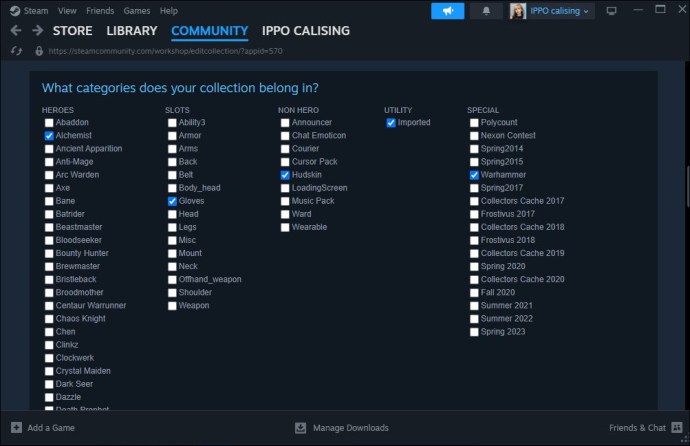Open the Games menu

136,11
